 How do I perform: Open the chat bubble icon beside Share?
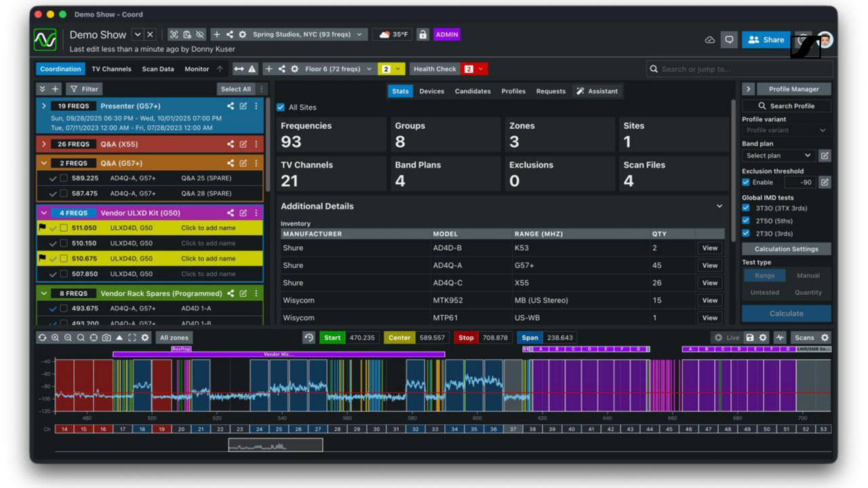729,40
